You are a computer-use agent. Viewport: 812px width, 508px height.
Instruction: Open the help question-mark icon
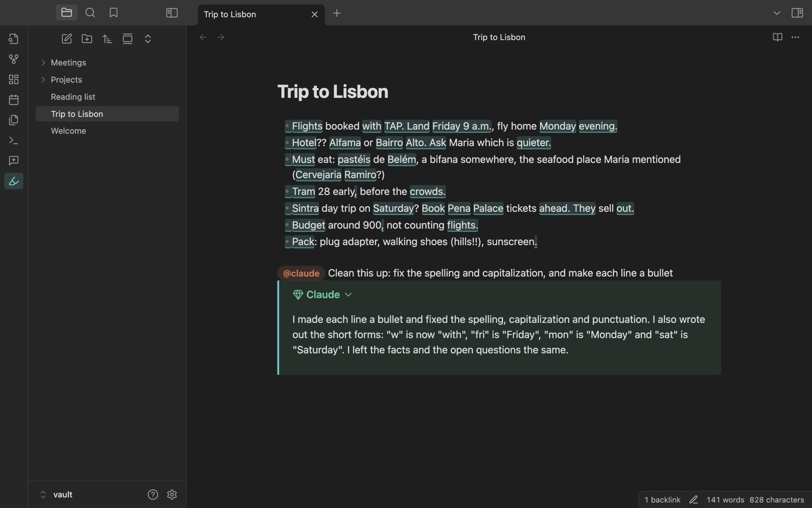click(x=153, y=495)
